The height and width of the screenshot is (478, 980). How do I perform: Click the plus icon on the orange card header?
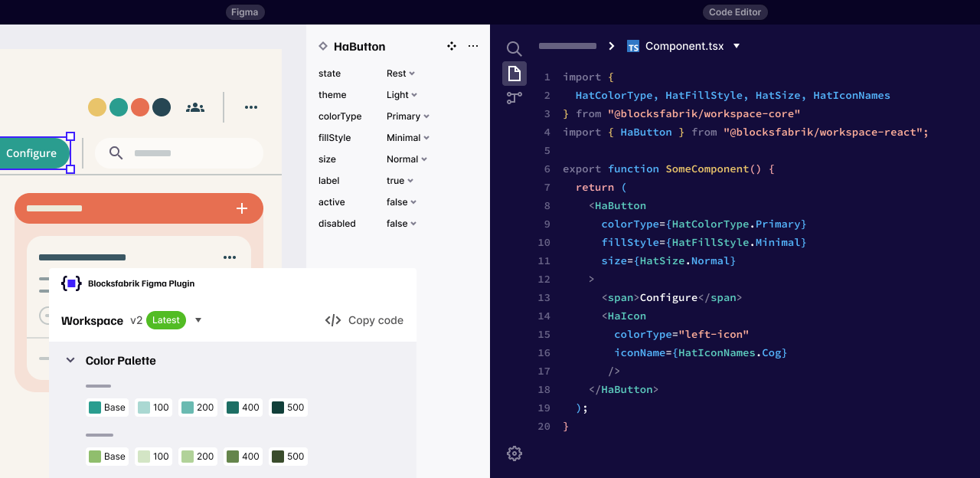click(242, 208)
